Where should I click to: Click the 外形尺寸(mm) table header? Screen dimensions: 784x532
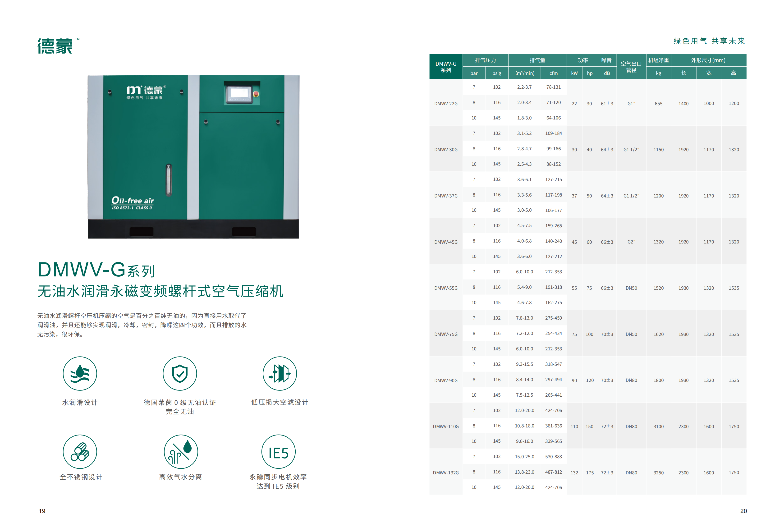[x=708, y=60]
